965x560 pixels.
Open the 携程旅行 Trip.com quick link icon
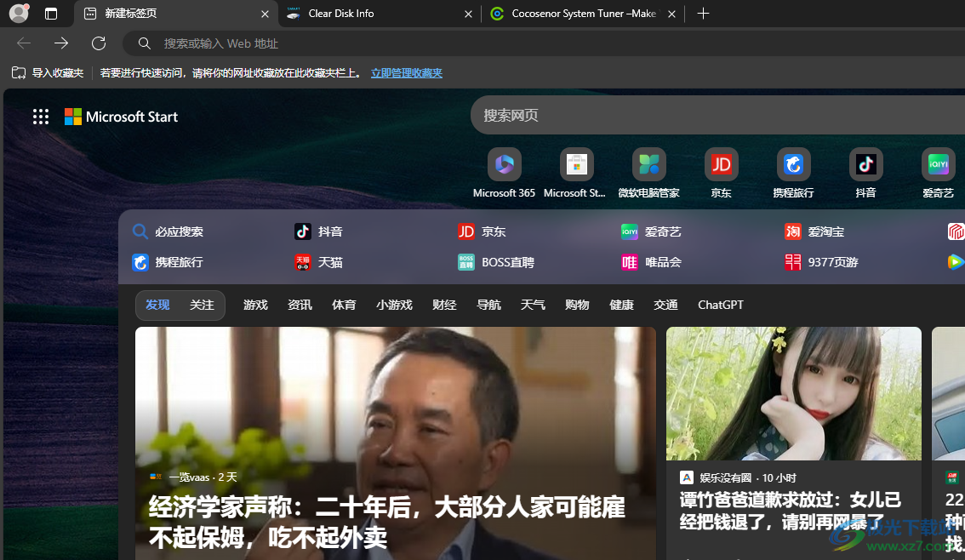pyautogui.click(x=793, y=164)
